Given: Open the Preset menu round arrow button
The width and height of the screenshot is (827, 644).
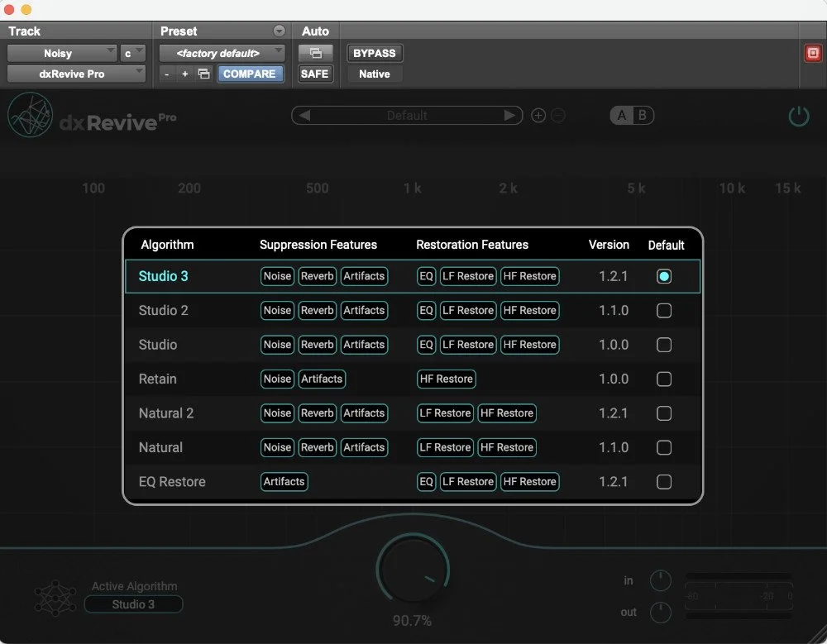Looking at the screenshot, I should pyautogui.click(x=279, y=31).
